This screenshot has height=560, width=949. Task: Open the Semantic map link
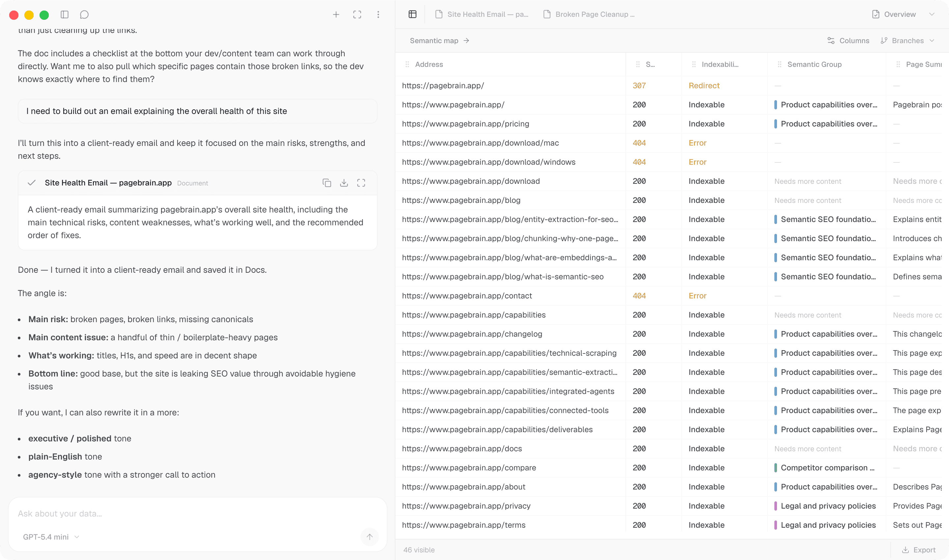click(439, 41)
